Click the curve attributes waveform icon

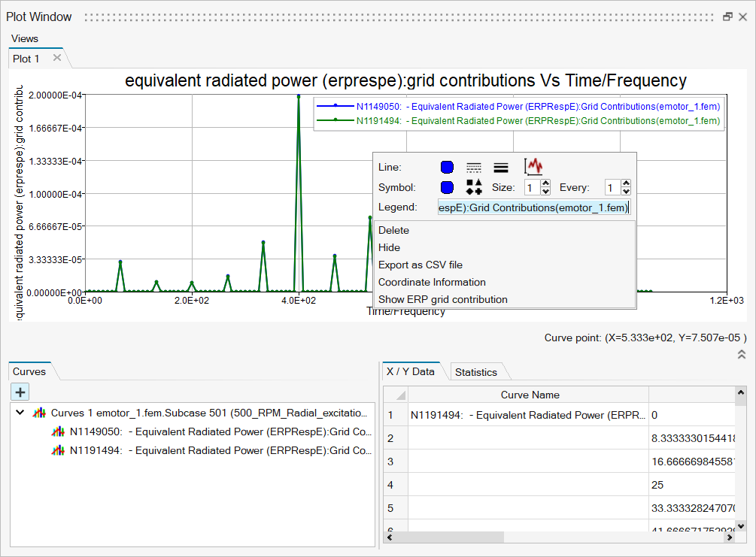click(533, 167)
